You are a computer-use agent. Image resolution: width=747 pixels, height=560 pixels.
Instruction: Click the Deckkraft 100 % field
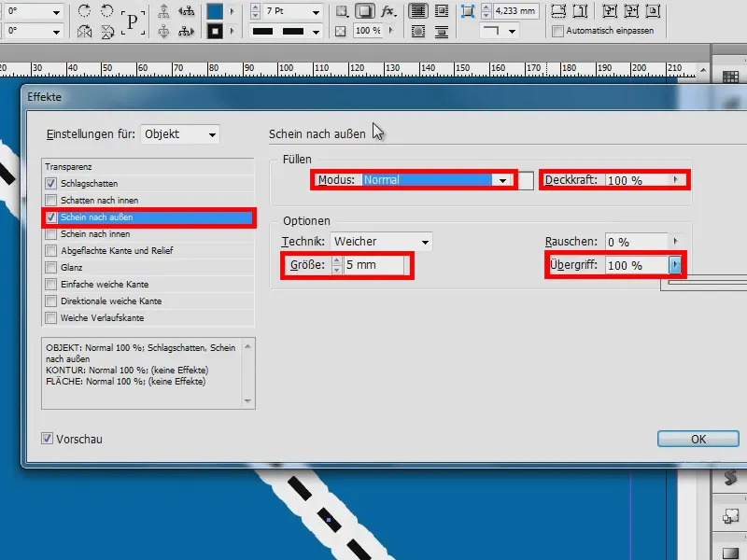coord(638,180)
